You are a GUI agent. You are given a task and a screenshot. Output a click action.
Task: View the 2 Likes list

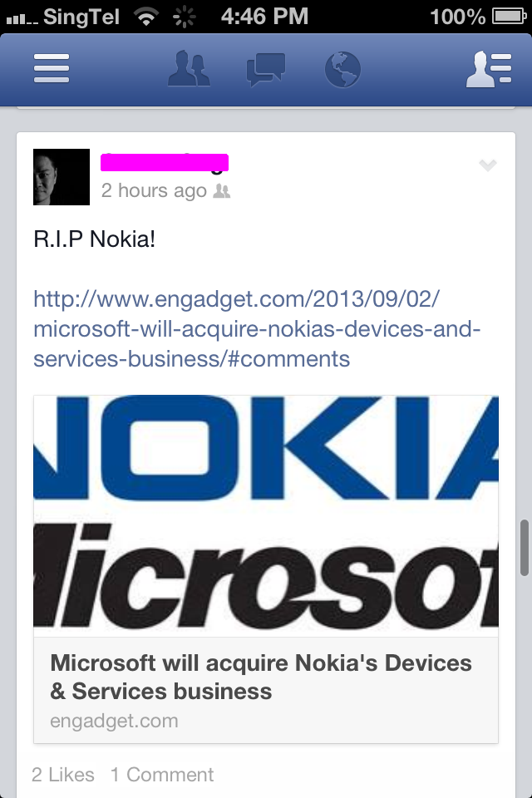coord(63,775)
